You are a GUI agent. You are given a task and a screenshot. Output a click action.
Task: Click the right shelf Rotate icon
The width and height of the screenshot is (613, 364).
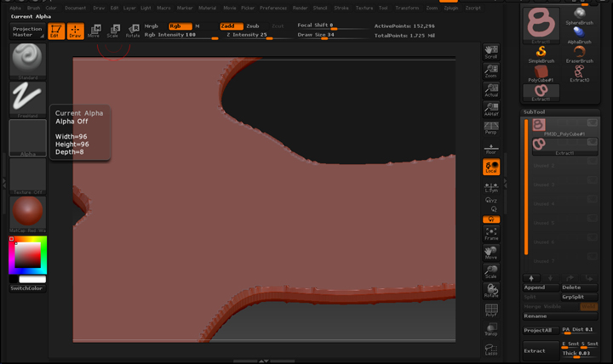(491, 291)
